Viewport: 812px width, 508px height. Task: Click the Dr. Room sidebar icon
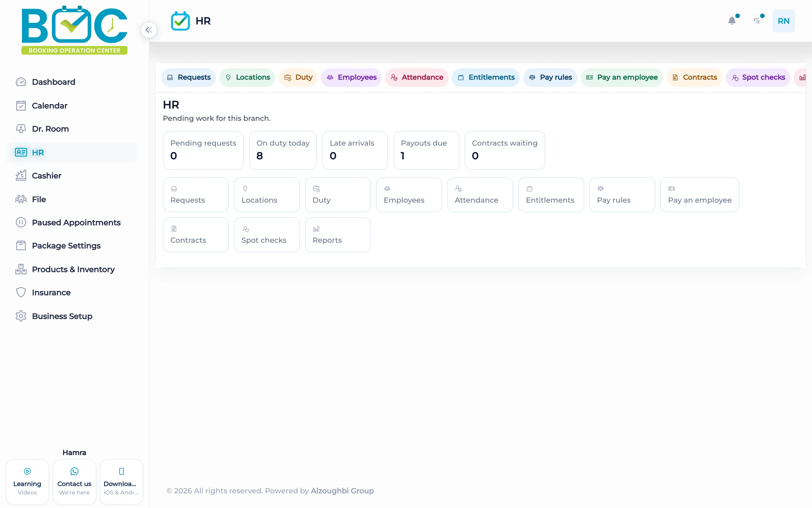coord(21,129)
